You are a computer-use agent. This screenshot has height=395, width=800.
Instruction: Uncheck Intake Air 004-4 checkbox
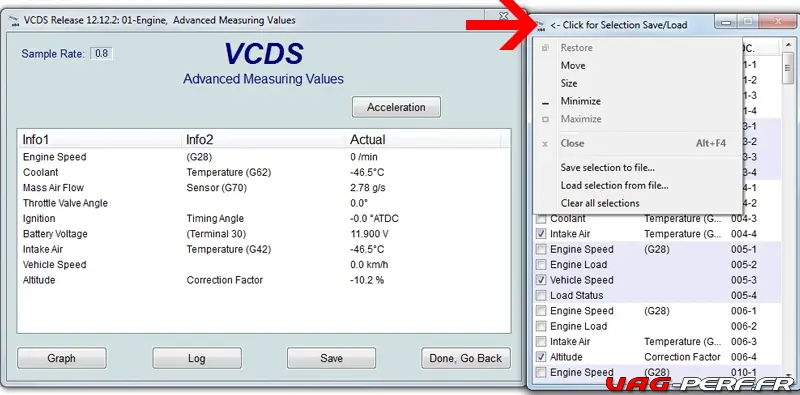coord(541,234)
